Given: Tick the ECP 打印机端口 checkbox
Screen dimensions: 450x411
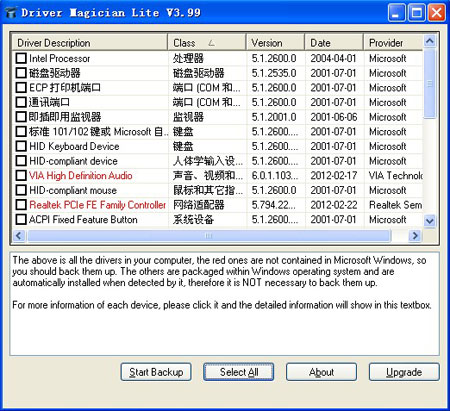Looking at the screenshot, I should tap(21, 88).
